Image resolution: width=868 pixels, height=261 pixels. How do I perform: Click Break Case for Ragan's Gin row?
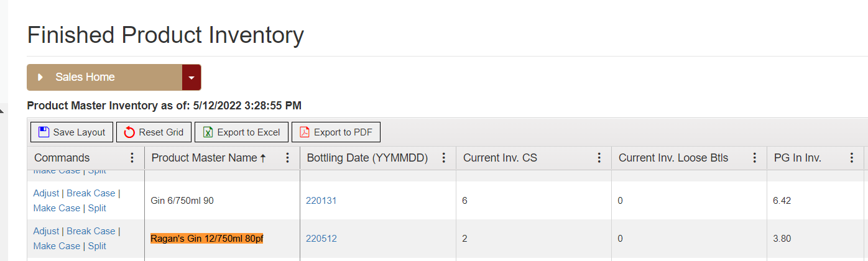(x=91, y=231)
